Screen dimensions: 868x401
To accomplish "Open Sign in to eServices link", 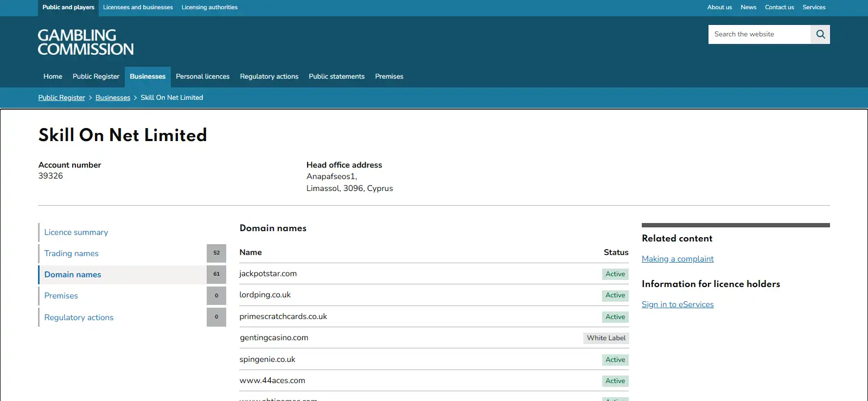I will [x=678, y=304].
